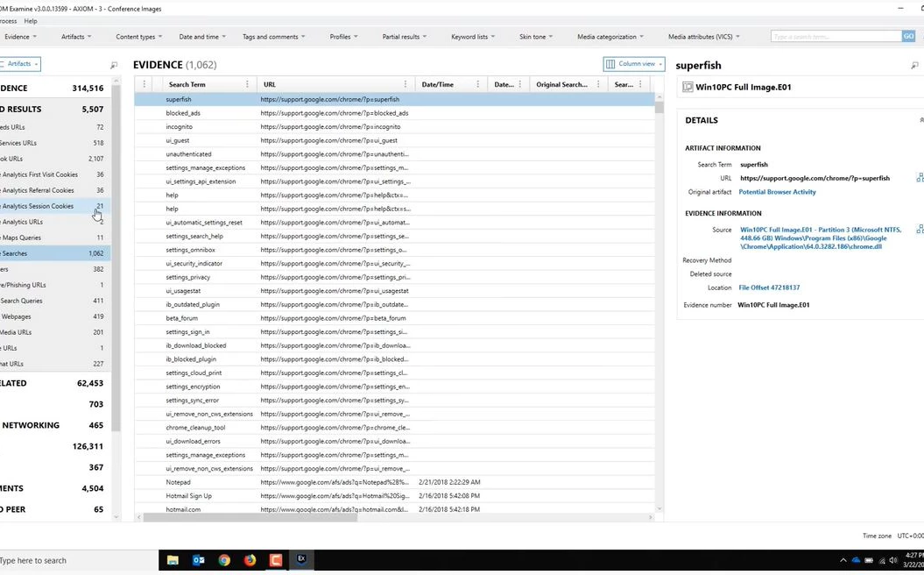Viewport: 924px width, 575px height.
Task: Open the Help menu
Action: (x=31, y=21)
